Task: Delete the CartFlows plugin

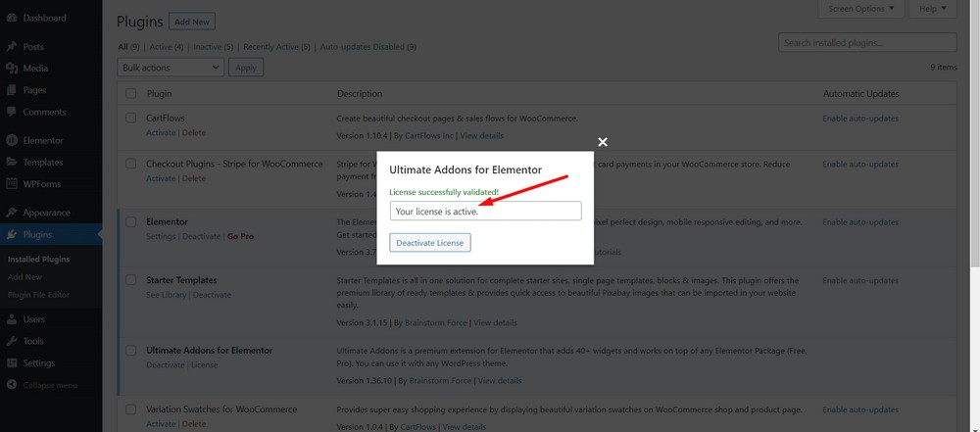Action: pos(194,133)
